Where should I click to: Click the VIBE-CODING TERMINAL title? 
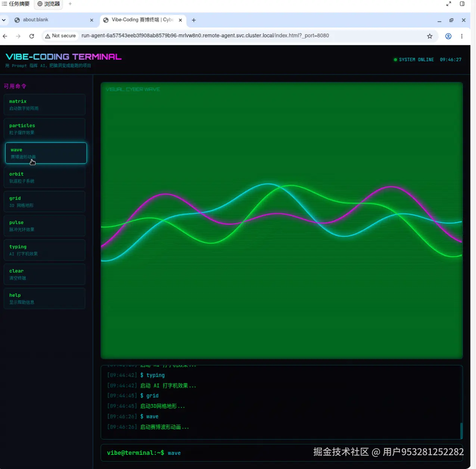63,57
